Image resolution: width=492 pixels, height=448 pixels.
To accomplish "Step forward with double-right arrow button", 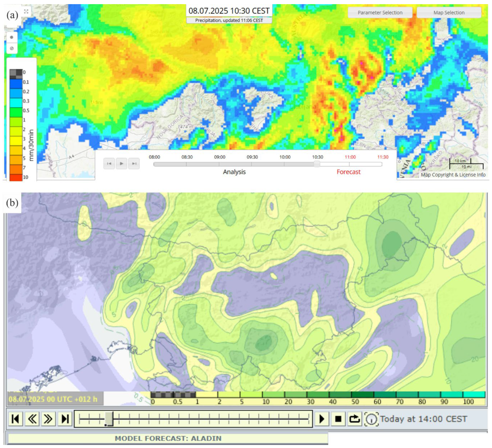I will coord(48,419).
